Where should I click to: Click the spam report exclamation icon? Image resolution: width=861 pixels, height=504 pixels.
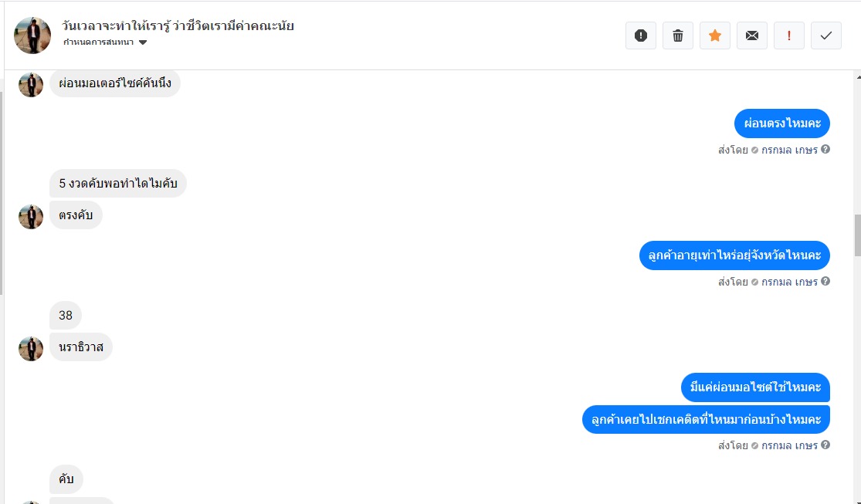641,36
